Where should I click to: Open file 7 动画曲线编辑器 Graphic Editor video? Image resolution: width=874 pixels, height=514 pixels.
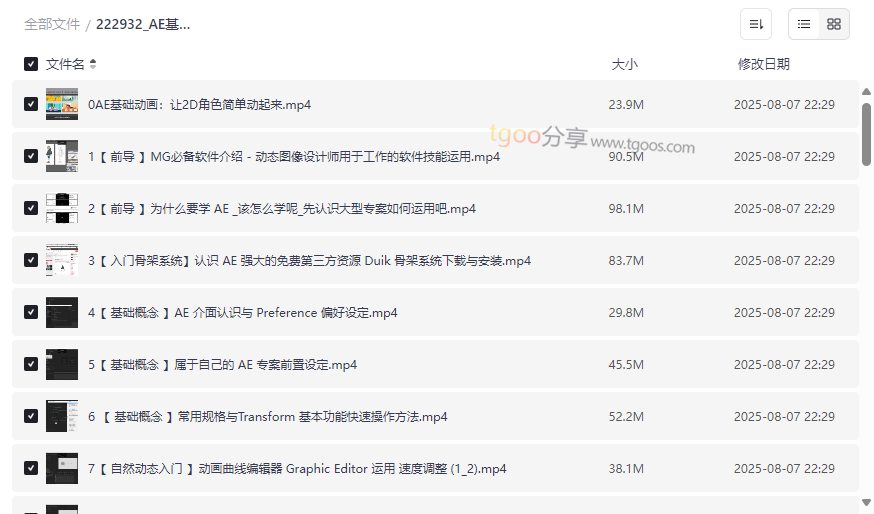(297, 468)
